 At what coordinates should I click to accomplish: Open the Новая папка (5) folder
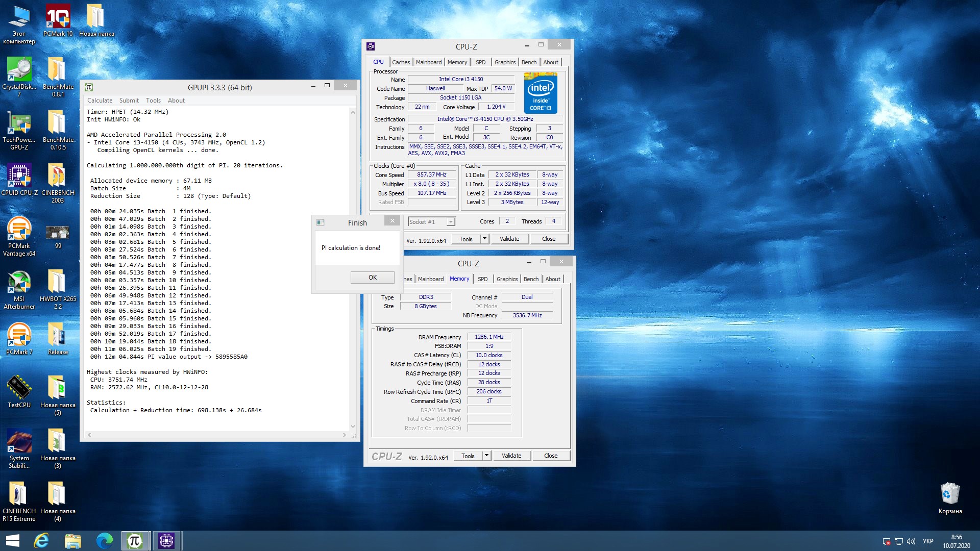pyautogui.click(x=58, y=395)
